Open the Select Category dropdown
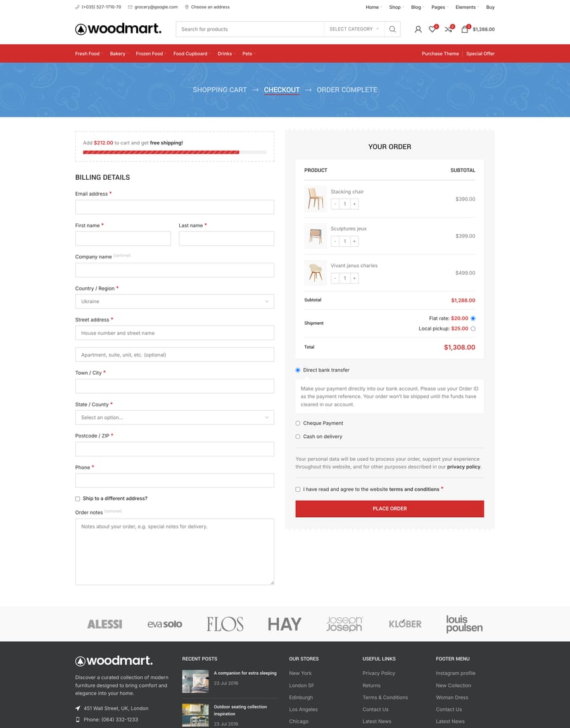570x728 pixels. pyautogui.click(x=354, y=29)
